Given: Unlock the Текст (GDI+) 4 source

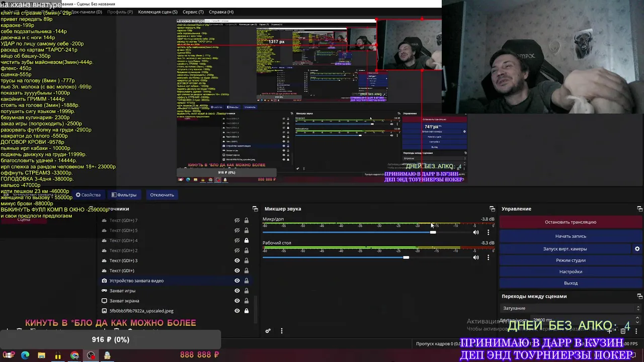Looking at the screenshot, I should 247,240.
